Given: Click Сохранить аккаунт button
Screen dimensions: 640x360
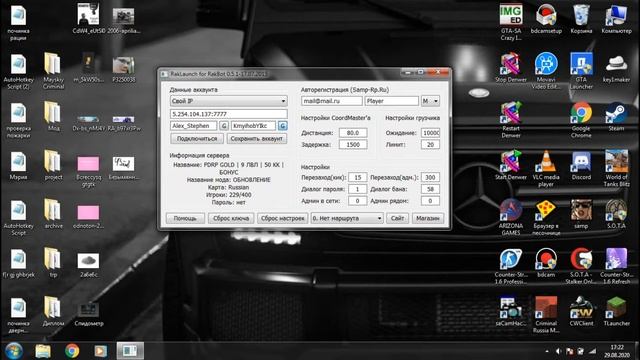Looking at the screenshot, I should 256,139.
